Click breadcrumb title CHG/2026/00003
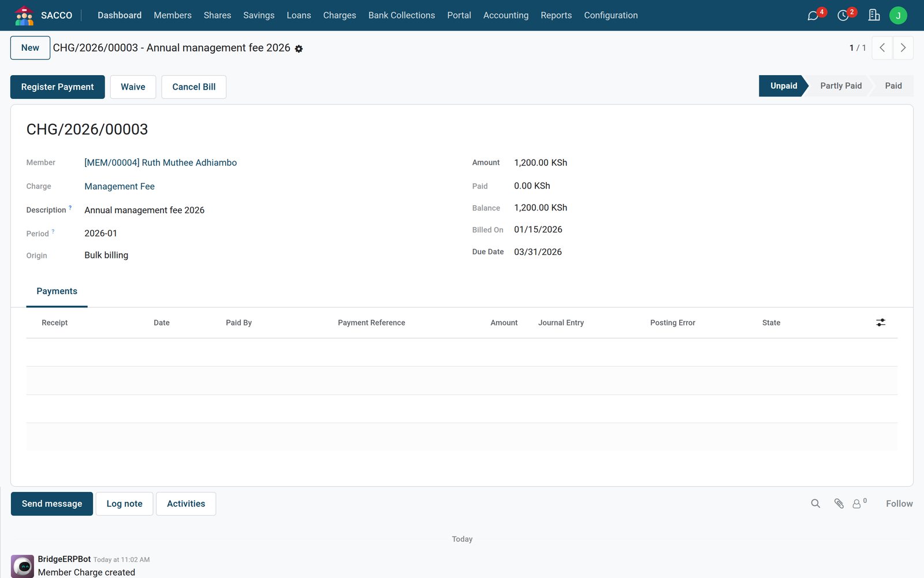This screenshot has height=578, width=924. pos(172,48)
